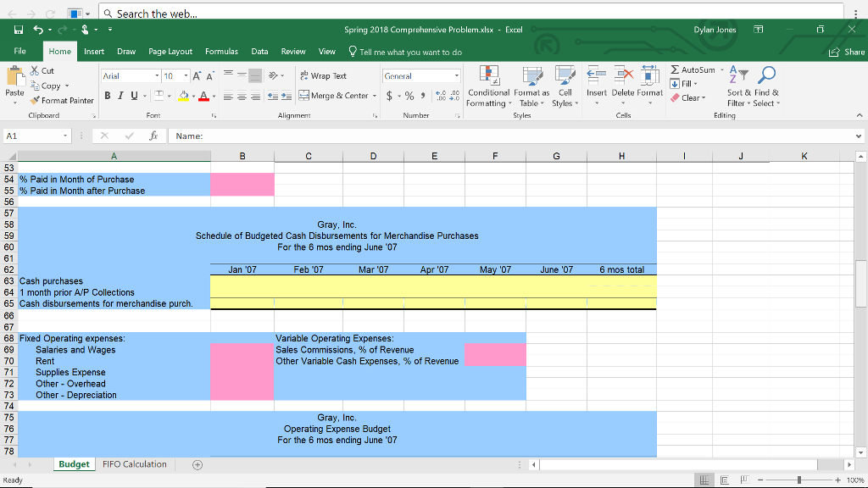Click the Insert cells icon

pyautogui.click(x=596, y=79)
